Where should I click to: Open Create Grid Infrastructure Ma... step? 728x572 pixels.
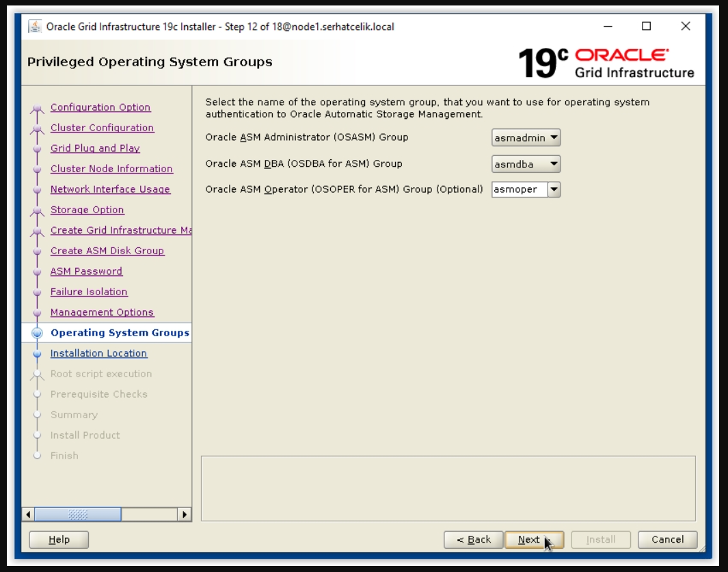[x=121, y=230]
